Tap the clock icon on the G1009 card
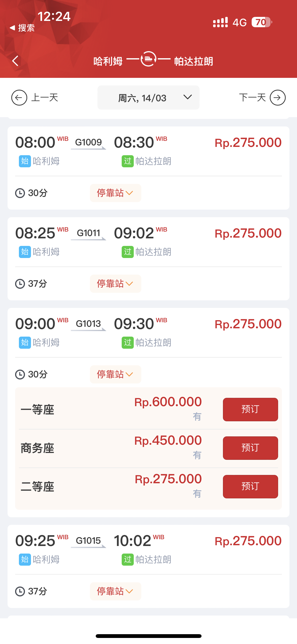297x644 pixels. click(20, 193)
